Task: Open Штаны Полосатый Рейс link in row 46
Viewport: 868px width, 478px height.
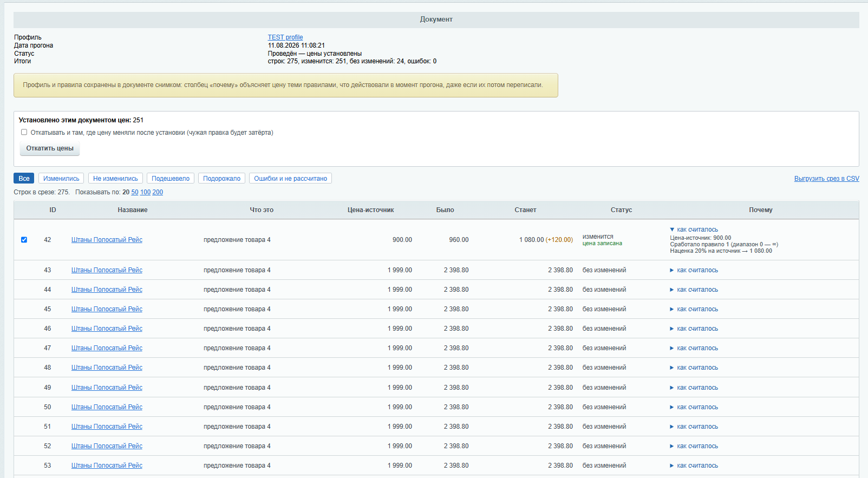Action: 107,329
